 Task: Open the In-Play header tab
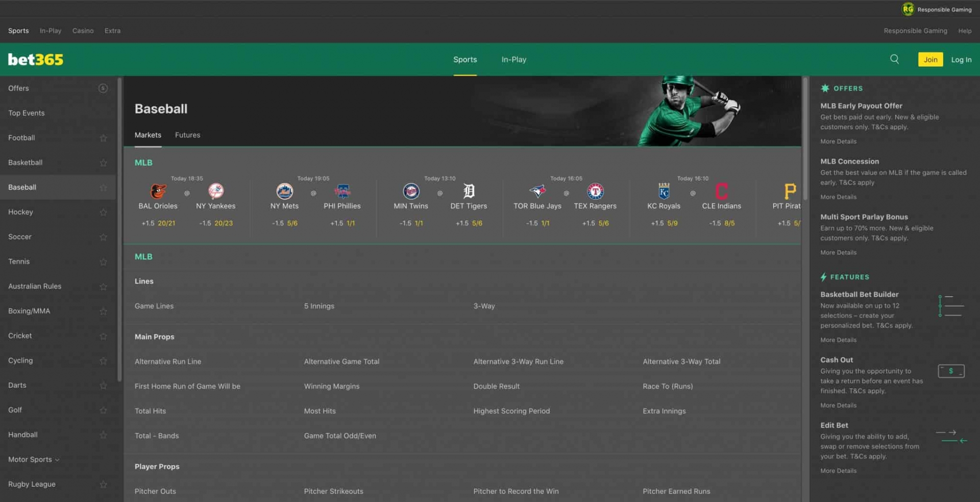pyautogui.click(x=513, y=60)
